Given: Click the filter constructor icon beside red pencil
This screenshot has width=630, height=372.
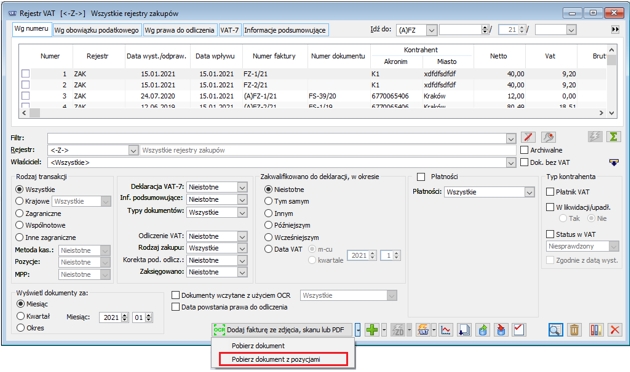Looking at the screenshot, I should coord(548,137).
